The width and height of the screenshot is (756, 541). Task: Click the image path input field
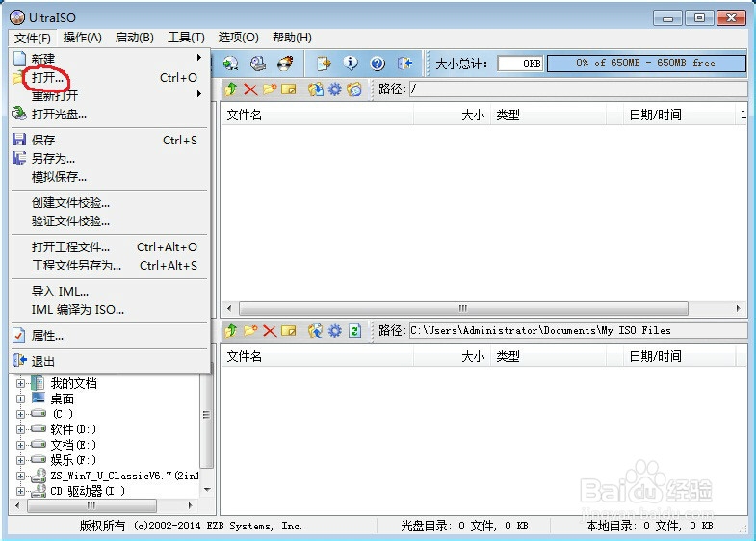[x=579, y=90]
